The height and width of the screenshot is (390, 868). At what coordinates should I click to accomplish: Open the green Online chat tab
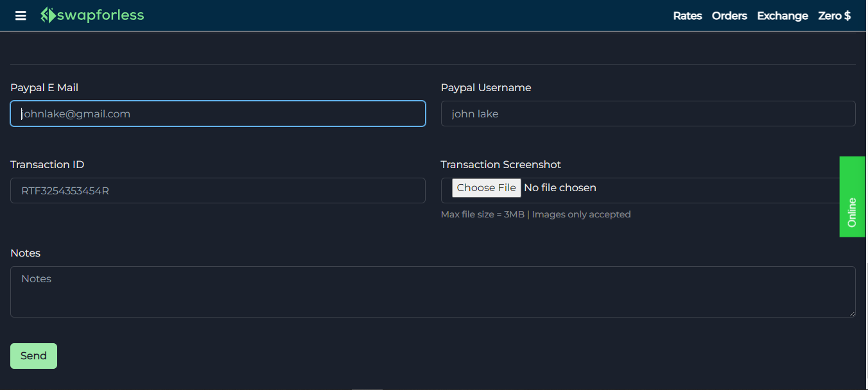853,197
